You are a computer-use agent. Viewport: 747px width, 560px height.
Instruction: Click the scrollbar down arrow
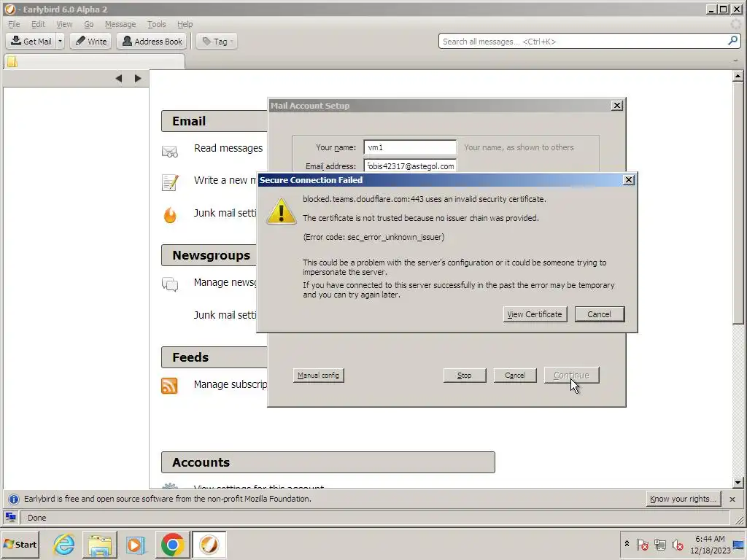(x=738, y=483)
